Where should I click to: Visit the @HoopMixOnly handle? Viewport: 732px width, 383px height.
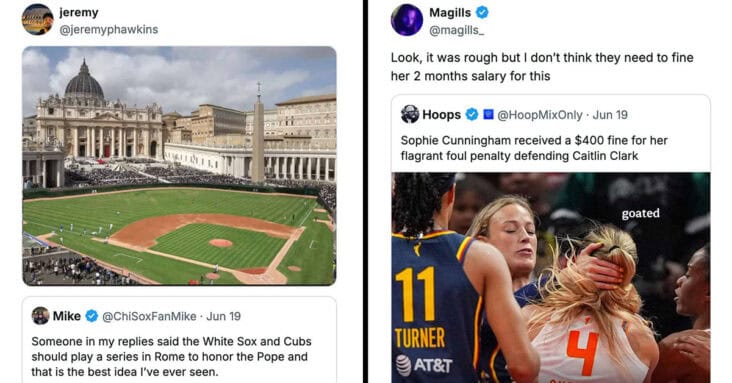(540, 115)
